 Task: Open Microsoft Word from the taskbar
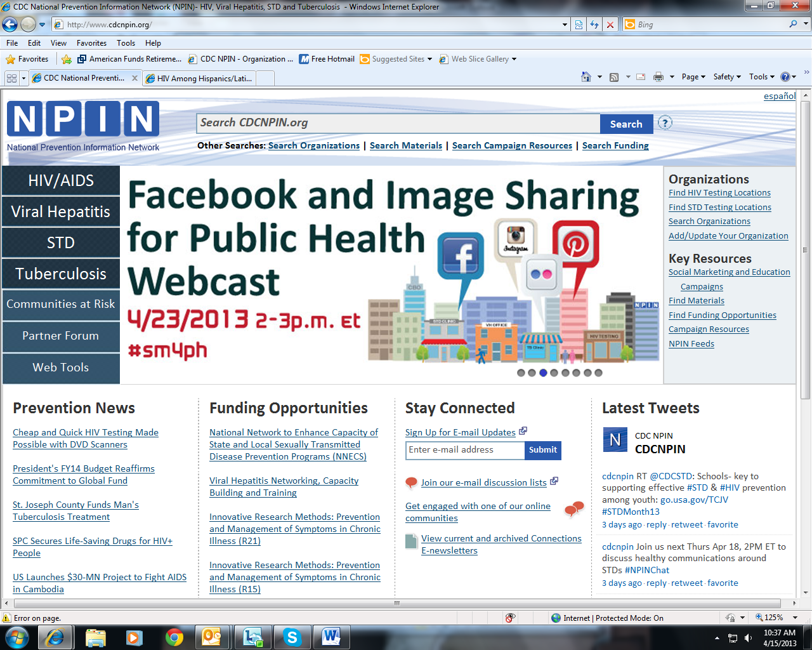click(x=331, y=637)
